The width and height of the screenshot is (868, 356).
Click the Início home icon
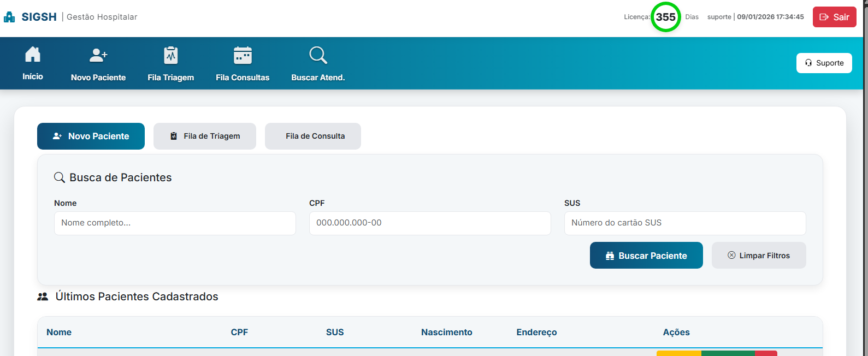tap(33, 55)
